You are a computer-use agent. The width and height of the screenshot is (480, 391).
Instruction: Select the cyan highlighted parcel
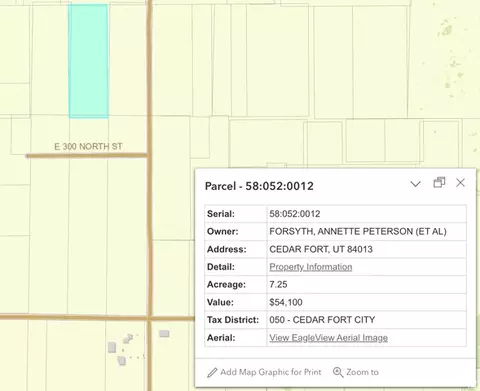click(88, 61)
